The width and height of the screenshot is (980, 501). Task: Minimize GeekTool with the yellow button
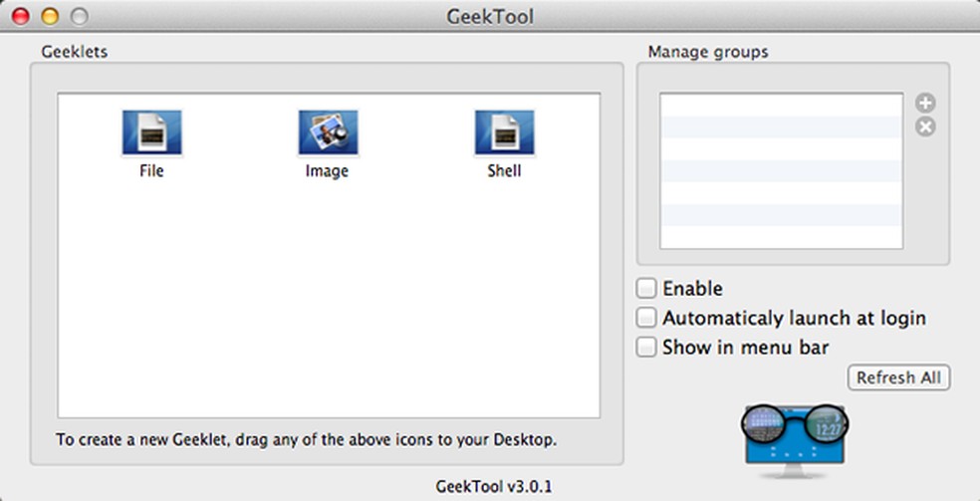tap(49, 16)
